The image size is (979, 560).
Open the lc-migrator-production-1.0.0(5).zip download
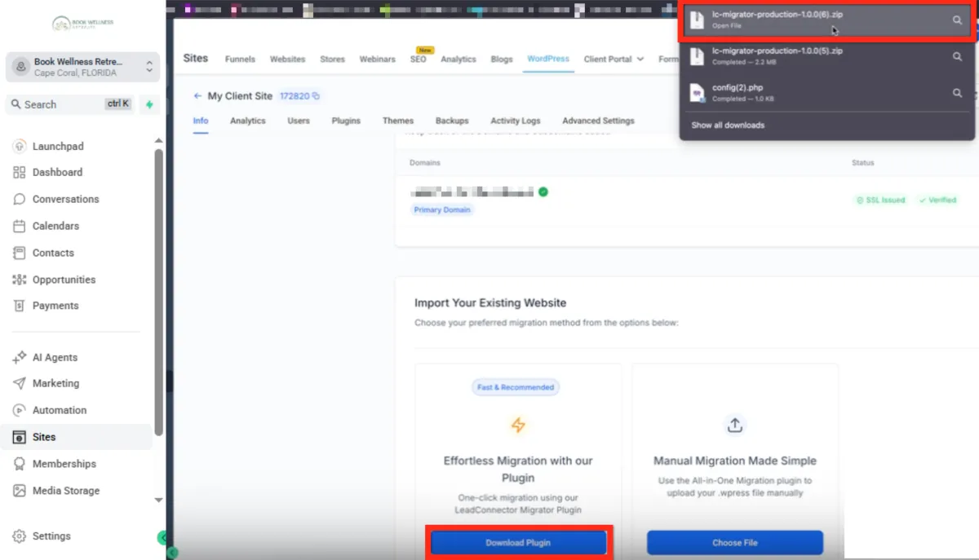pos(826,56)
